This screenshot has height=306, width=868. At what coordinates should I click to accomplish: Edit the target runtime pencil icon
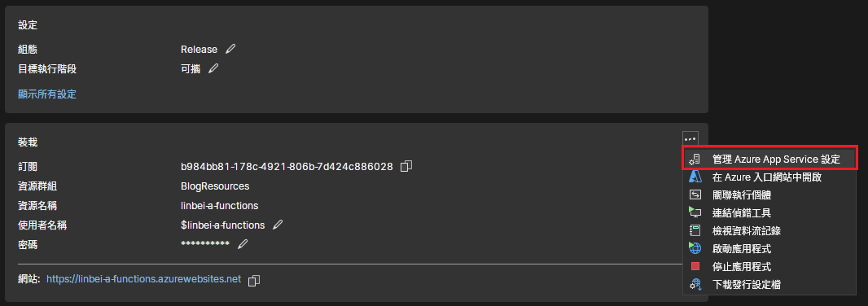point(213,68)
